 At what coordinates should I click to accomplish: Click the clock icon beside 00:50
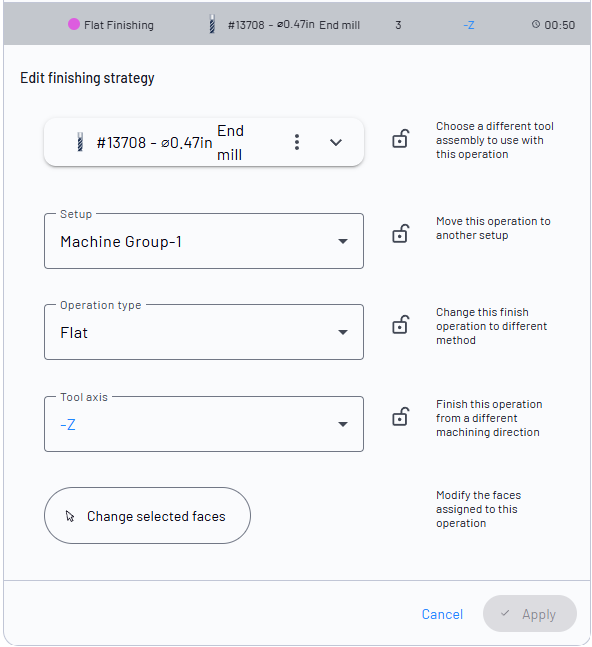click(535, 24)
